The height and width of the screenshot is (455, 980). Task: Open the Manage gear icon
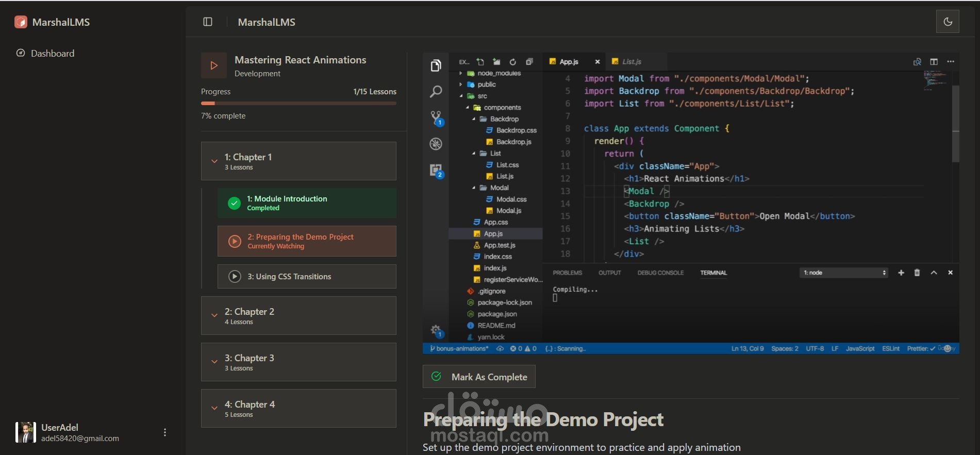(x=436, y=330)
